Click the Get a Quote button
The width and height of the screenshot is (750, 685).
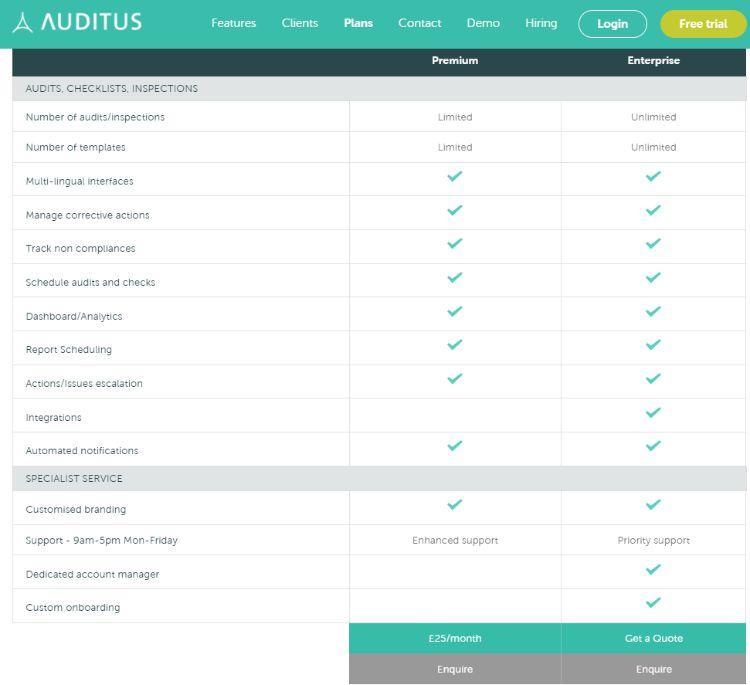[x=653, y=638]
